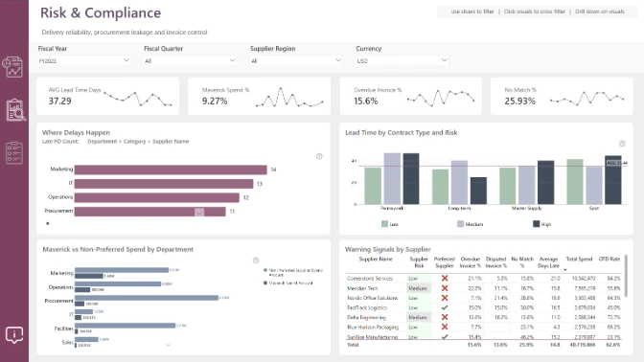The height and width of the screenshot is (362, 644).
Task: Open the checklist page icon in sidebar
Action: point(14,153)
